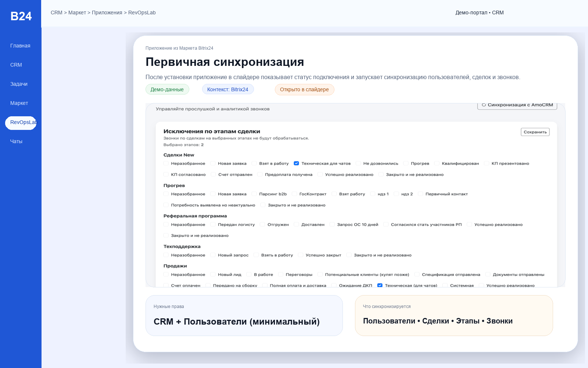Tick the Не дозвонились checkbox
This screenshot has height=368, width=588.
[x=358, y=163]
